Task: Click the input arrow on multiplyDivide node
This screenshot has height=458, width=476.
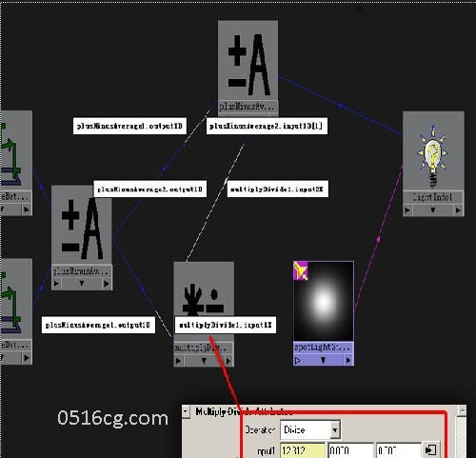Action: (x=179, y=361)
